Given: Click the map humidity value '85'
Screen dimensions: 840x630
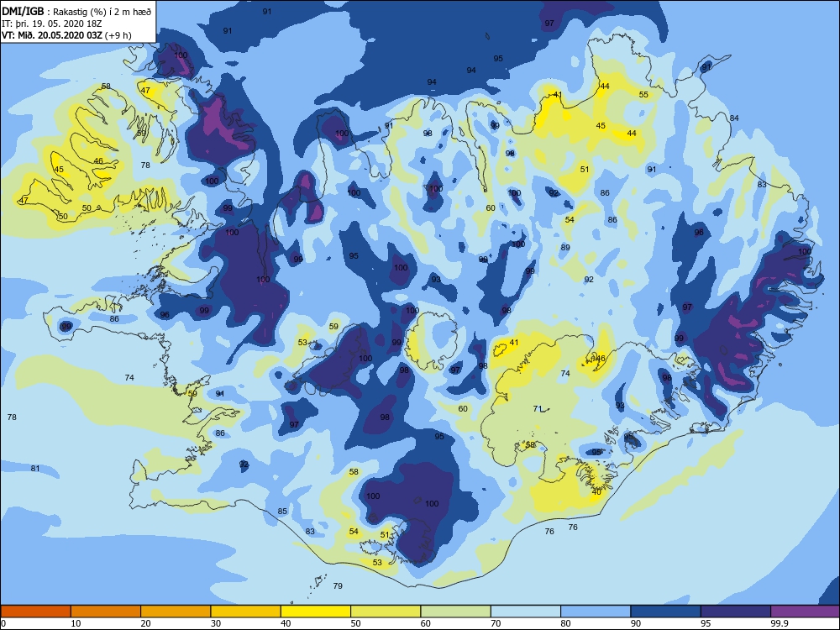Looking at the screenshot, I should 282,511.
